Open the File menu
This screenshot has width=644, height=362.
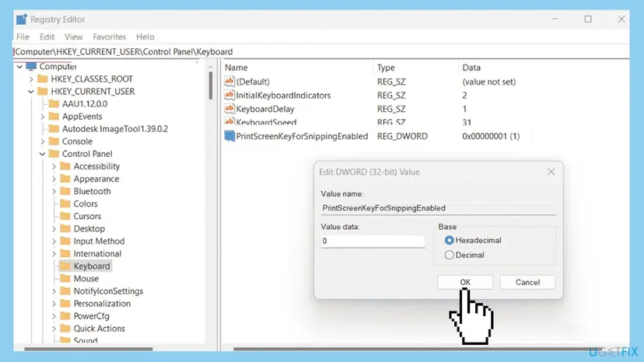tap(23, 37)
